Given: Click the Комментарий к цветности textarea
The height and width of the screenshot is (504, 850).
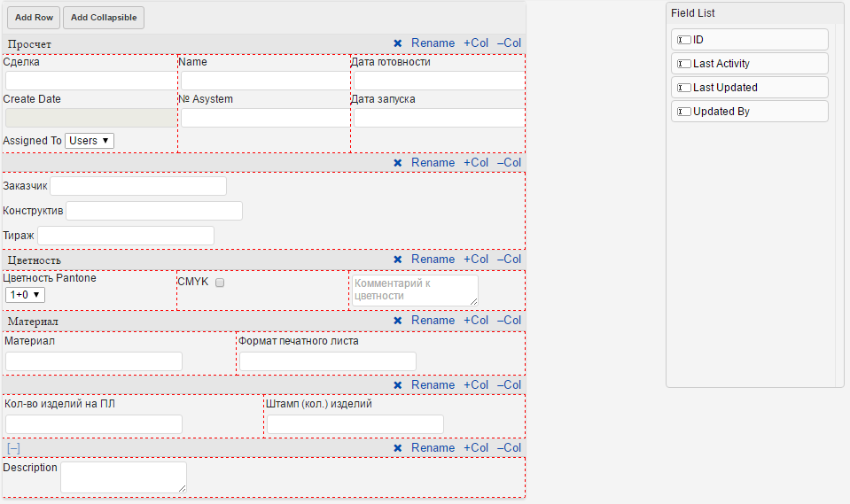Looking at the screenshot, I should 415,291.
